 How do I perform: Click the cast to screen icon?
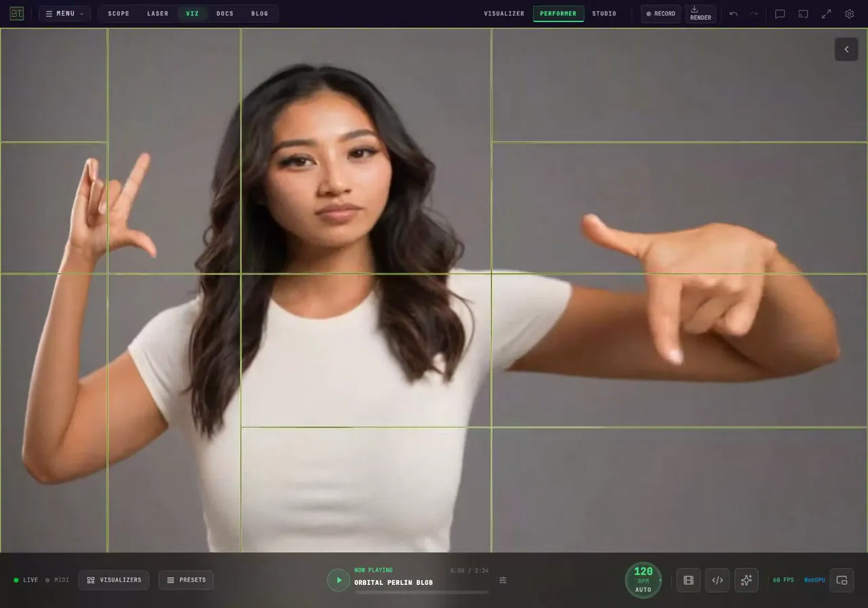coord(803,14)
